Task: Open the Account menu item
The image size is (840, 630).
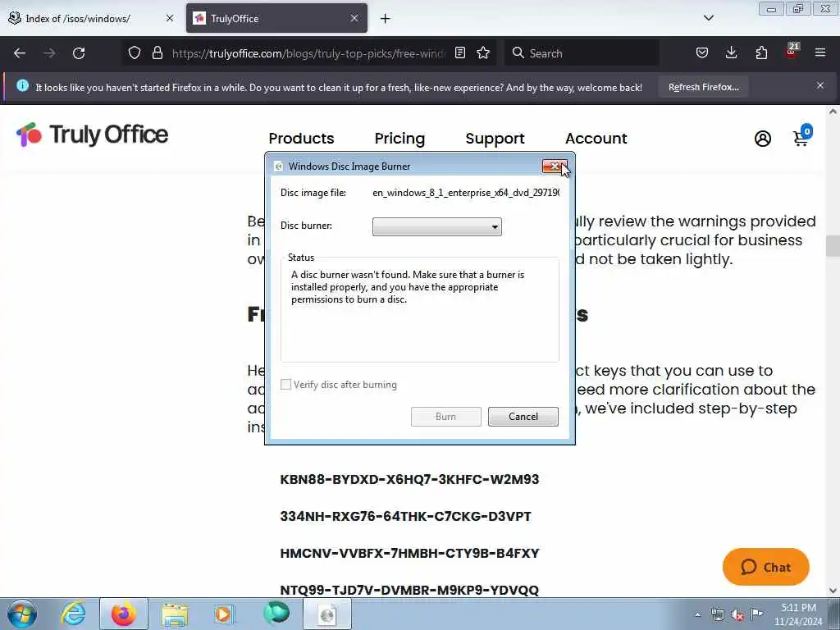Action: coord(596,138)
